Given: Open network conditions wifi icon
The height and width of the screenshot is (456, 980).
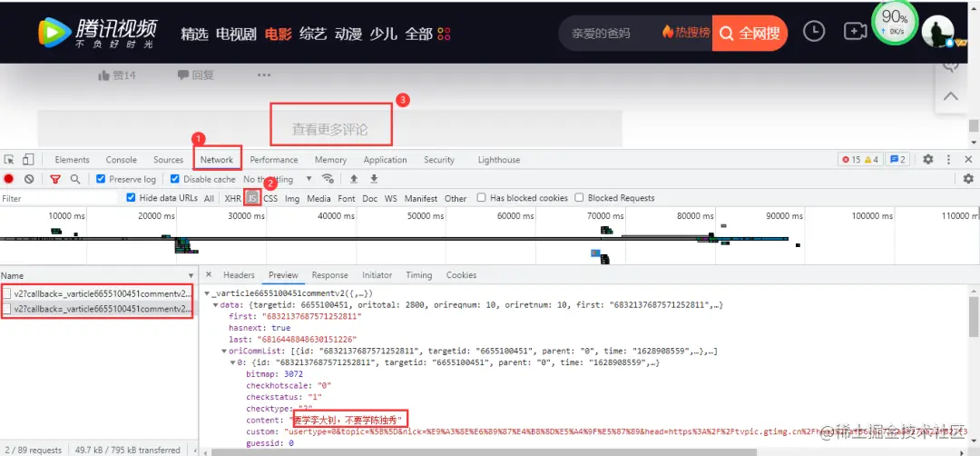Looking at the screenshot, I should point(328,179).
